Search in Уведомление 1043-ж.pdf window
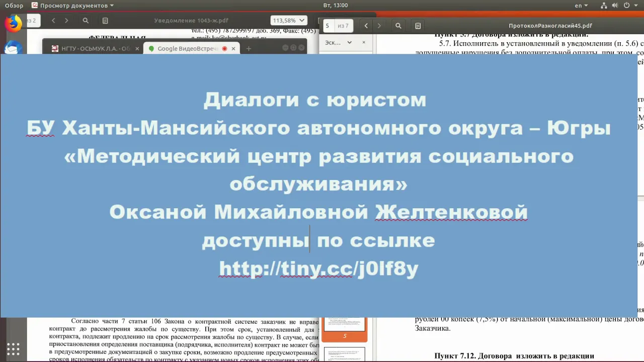Viewport: 644px width, 362px height. 86,21
